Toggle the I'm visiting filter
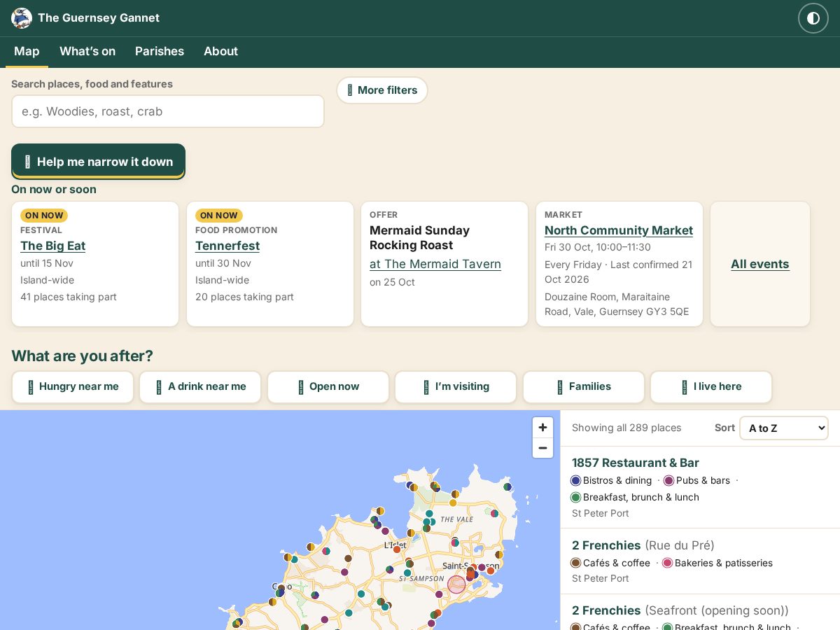The width and height of the screenshot is (840, 630). pos(456,387)
